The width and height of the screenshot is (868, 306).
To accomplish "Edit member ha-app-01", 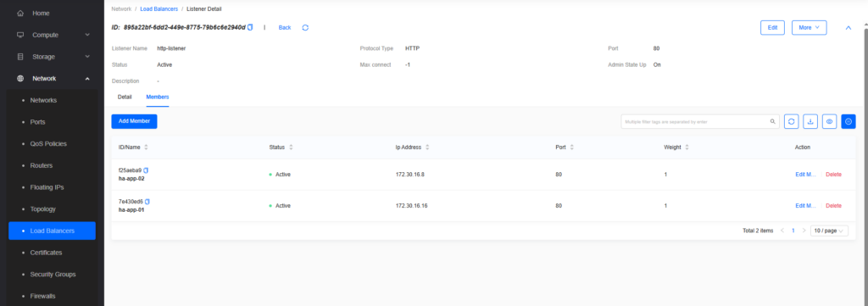I will point(806,205).
